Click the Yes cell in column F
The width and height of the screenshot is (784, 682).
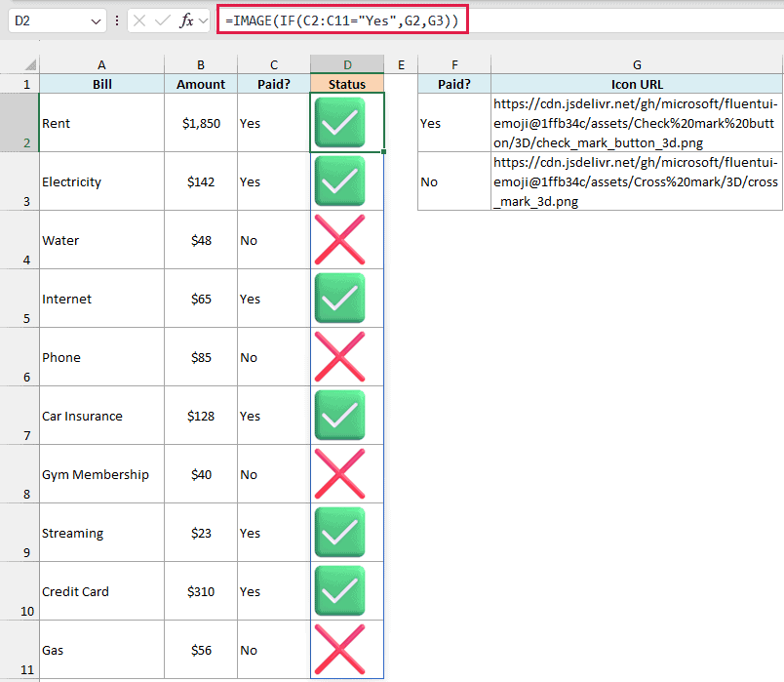[x=454, y=123]
